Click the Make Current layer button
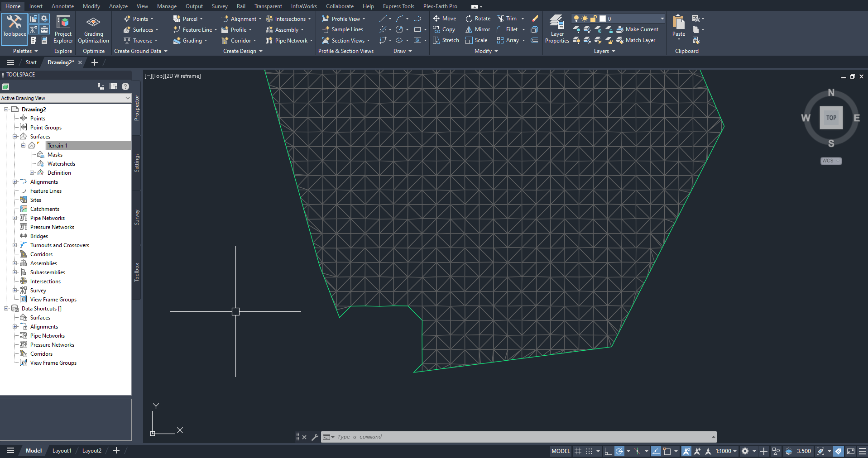 tap(637, 29)
